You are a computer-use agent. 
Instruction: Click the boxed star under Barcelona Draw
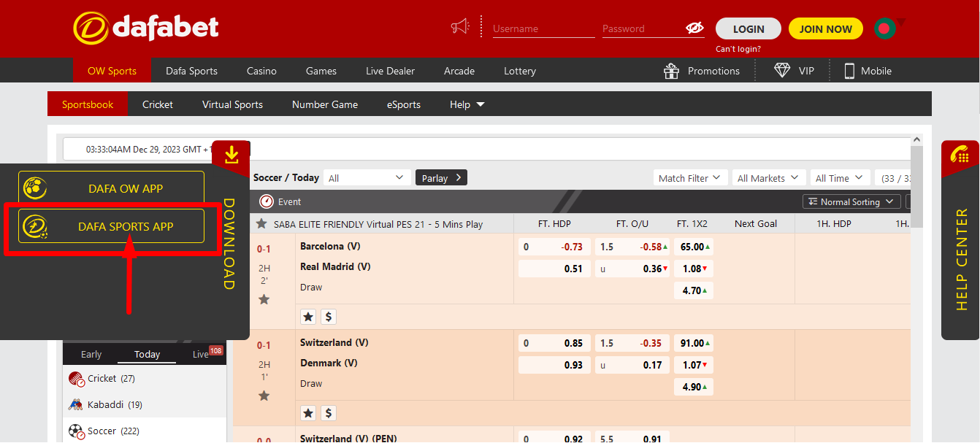pyautogui.click(x=308, y=317)
